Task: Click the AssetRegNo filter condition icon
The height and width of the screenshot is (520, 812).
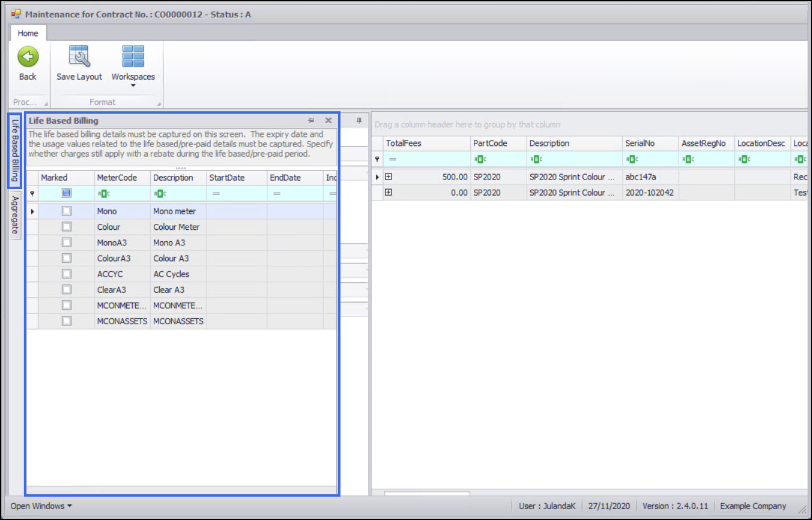Action: pos(687,159)
